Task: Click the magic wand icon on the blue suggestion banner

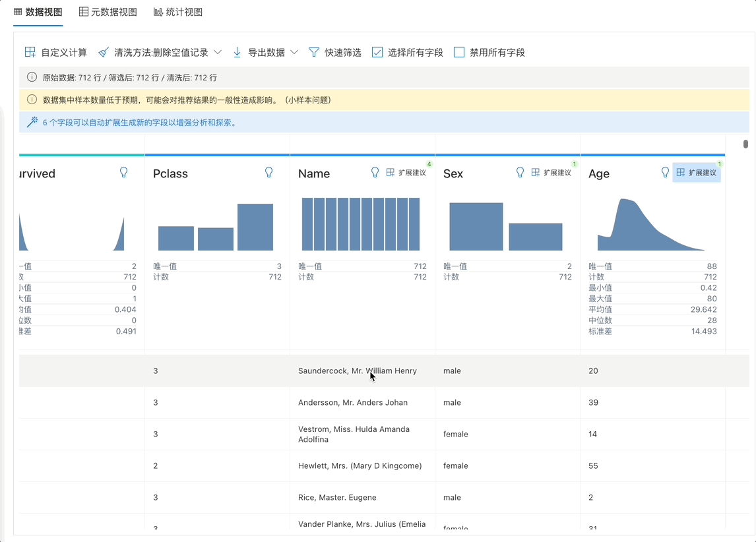Action: pos(33,121)
